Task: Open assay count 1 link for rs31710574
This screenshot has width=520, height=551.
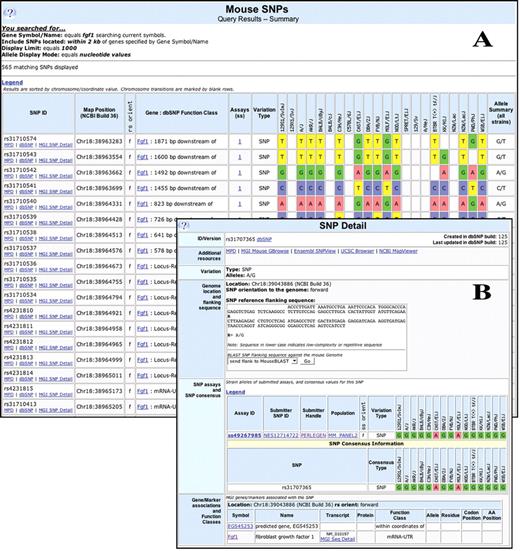Action: [240, 141]
